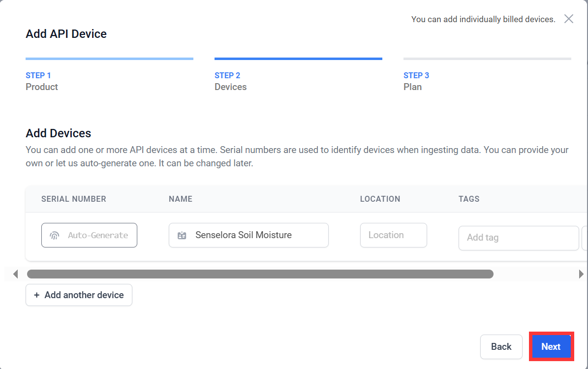Edit the Senselora Soil Moisture name field

click(x=248, y=235)
